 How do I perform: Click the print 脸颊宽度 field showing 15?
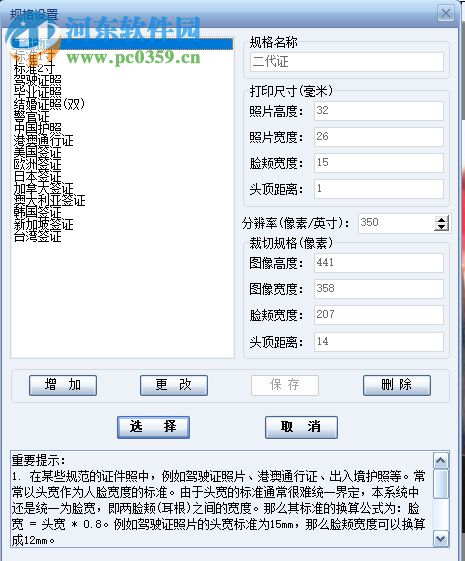click(379, 163)
